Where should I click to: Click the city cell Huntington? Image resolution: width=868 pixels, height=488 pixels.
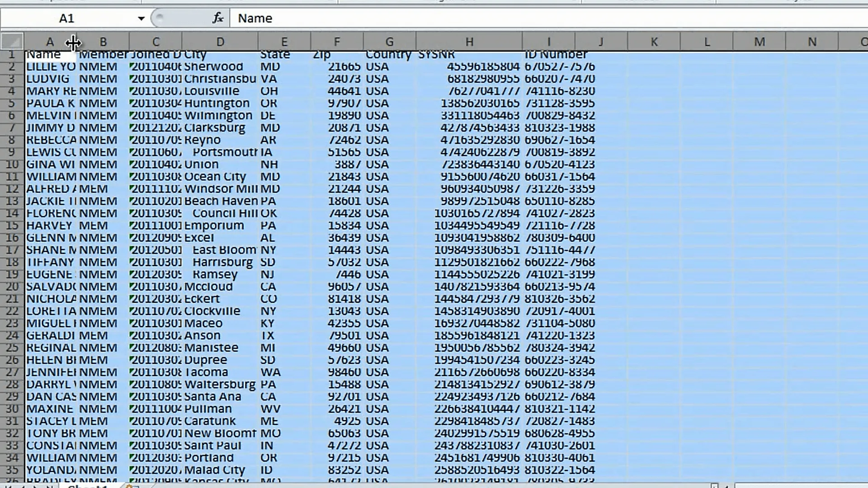(220, 103)
